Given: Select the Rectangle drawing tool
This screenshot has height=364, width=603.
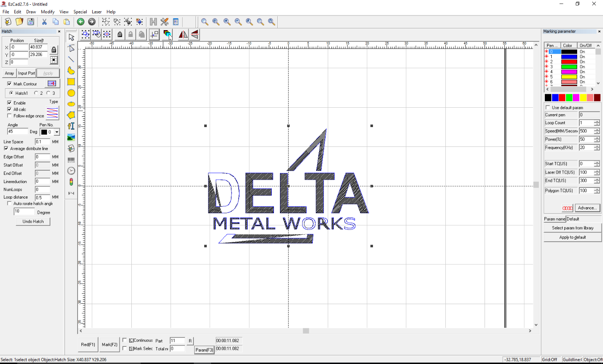Looking at the screenshot, I should 71,81.
